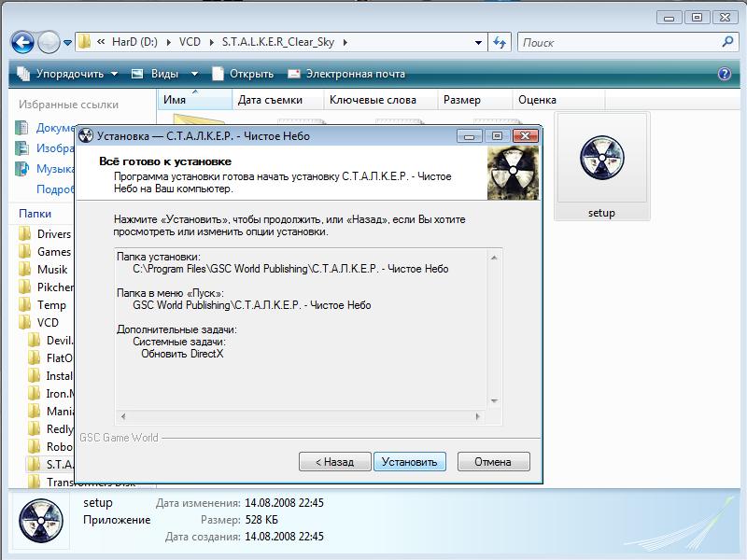Click scroll right arrow in summary box

pos(477,416)
